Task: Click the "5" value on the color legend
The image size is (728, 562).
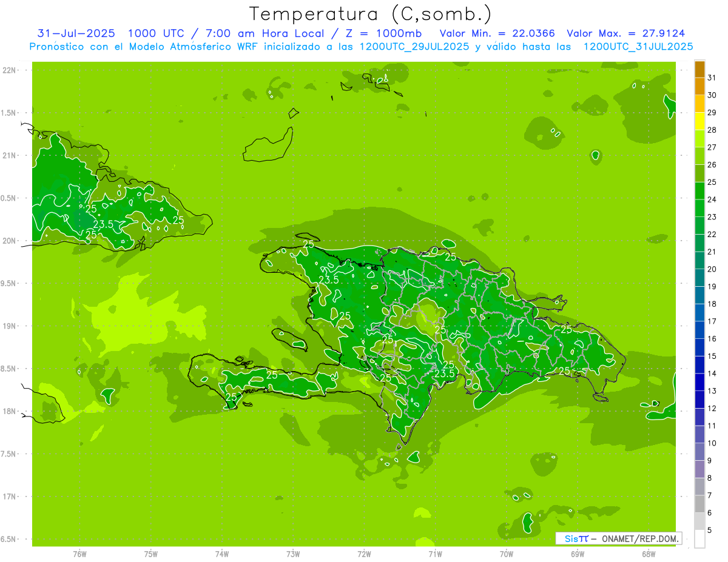Action: pos(710,530)
